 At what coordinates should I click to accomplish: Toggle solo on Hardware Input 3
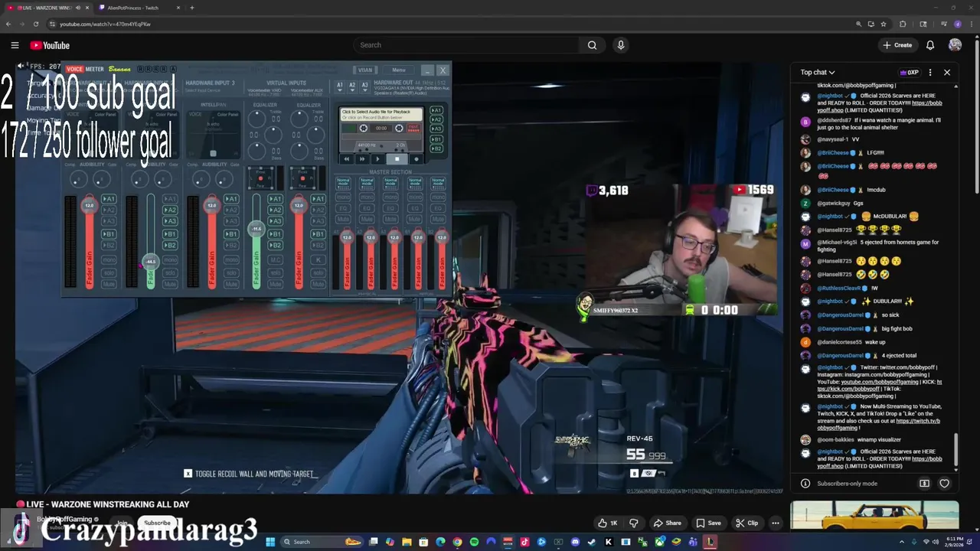pos(231,272)
